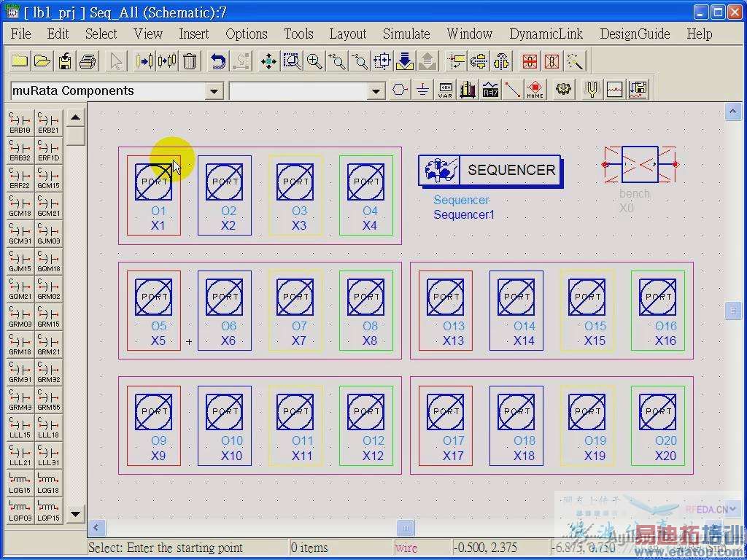
Task: Open the DynamicLink menu
Action: point(546,34)
